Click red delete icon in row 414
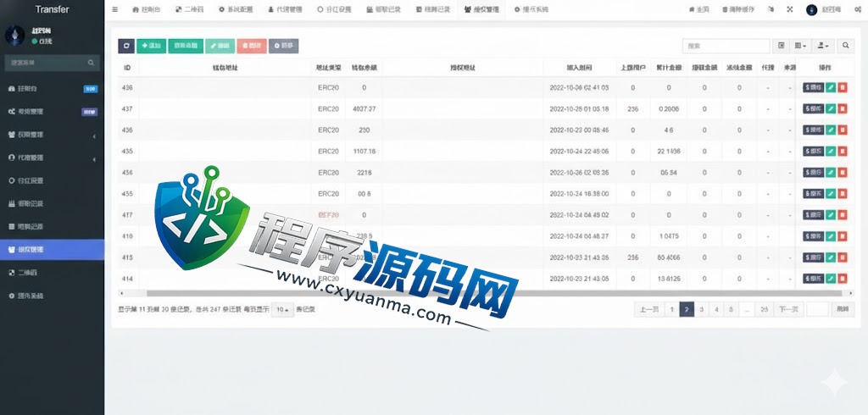Screen dimensions: 868x415 tap(843, 279)
